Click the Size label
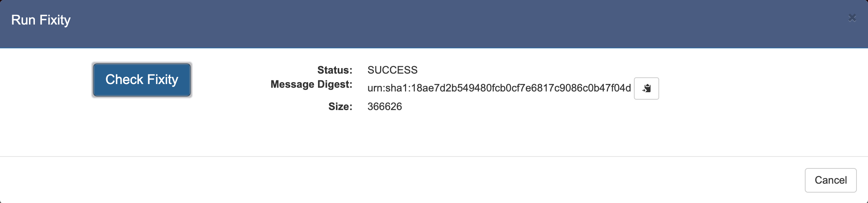 click(340, 107)
